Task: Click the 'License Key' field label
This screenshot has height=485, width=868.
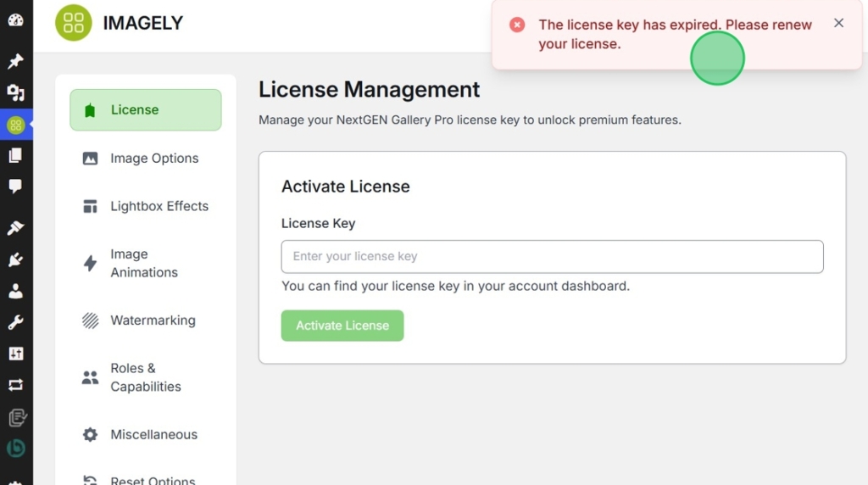Action: click(319, 223)
